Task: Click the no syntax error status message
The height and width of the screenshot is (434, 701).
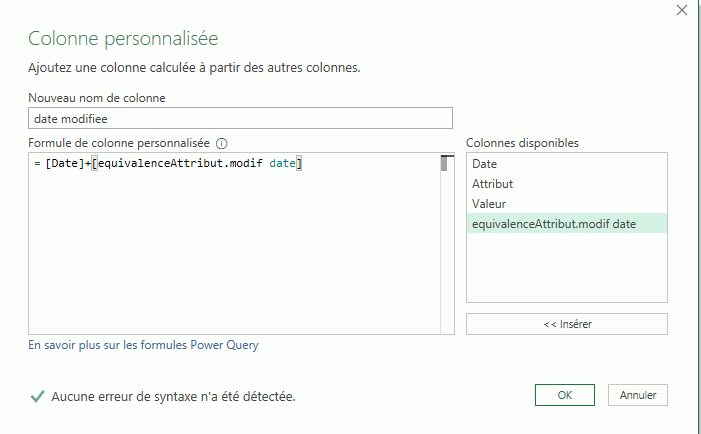Action: (x=174, y=396)
